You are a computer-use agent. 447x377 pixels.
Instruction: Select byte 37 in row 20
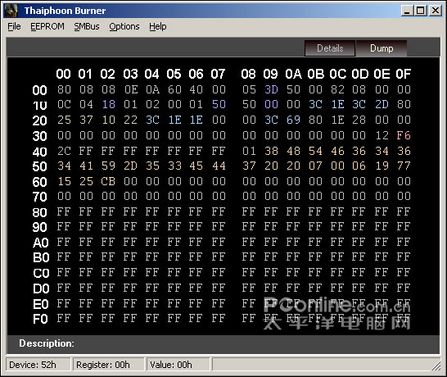point(86,120)
